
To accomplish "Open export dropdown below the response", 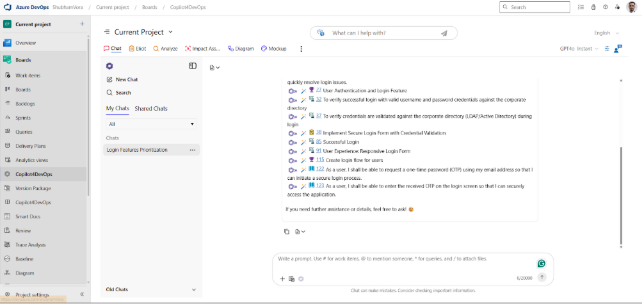I will [300, 232].
